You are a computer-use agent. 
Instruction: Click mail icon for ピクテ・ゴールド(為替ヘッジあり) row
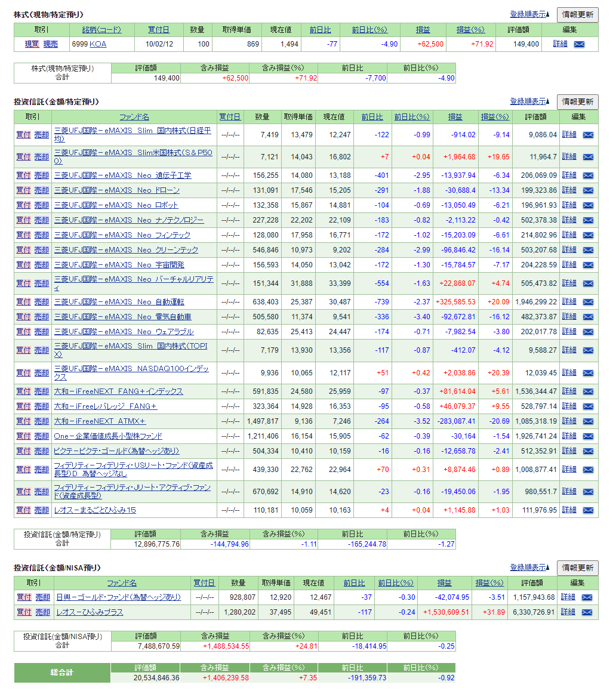588,451
